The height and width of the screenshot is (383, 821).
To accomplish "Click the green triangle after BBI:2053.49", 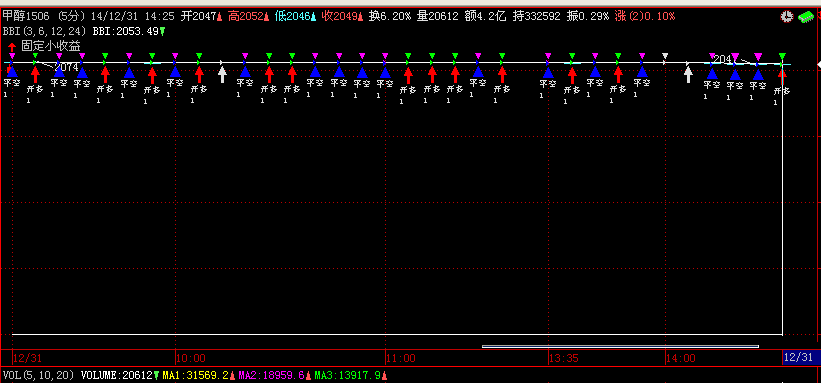I will tap(162, 32).
